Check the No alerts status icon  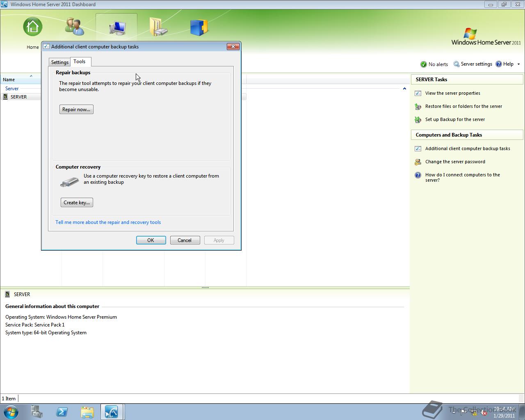tap(424, 64)
